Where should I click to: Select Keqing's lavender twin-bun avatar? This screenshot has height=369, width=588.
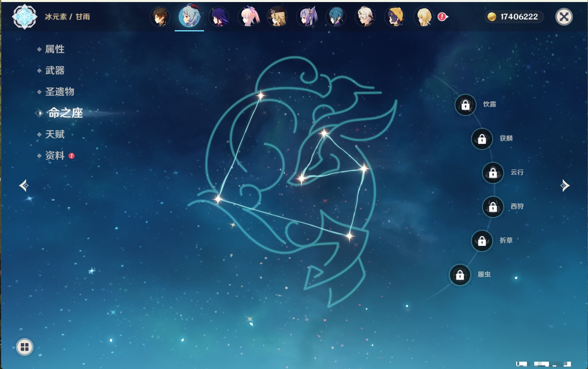[x=307, y=17]
